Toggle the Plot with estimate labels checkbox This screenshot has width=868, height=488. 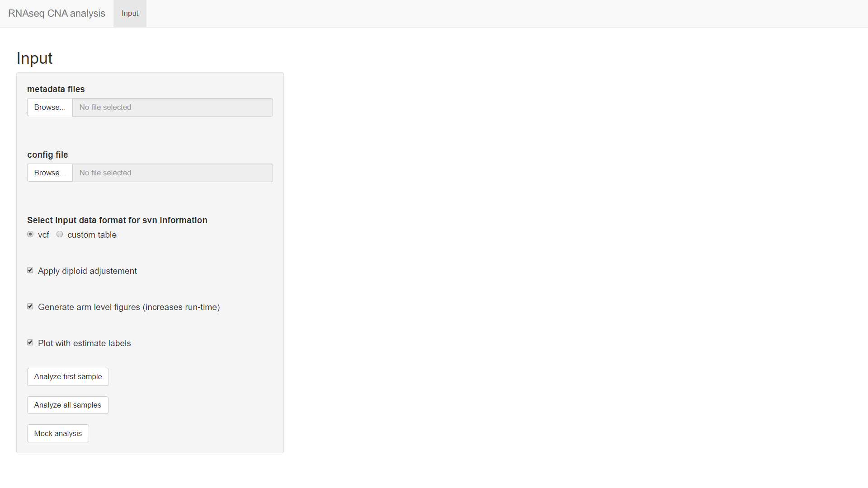pyautogui.click(x=30, y=343)
